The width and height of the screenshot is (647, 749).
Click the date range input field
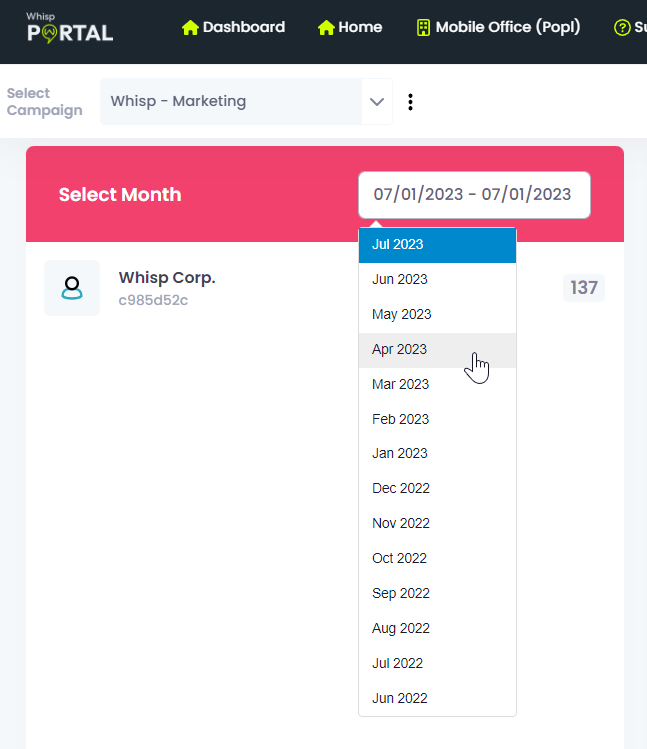click(x=474, y=195)
